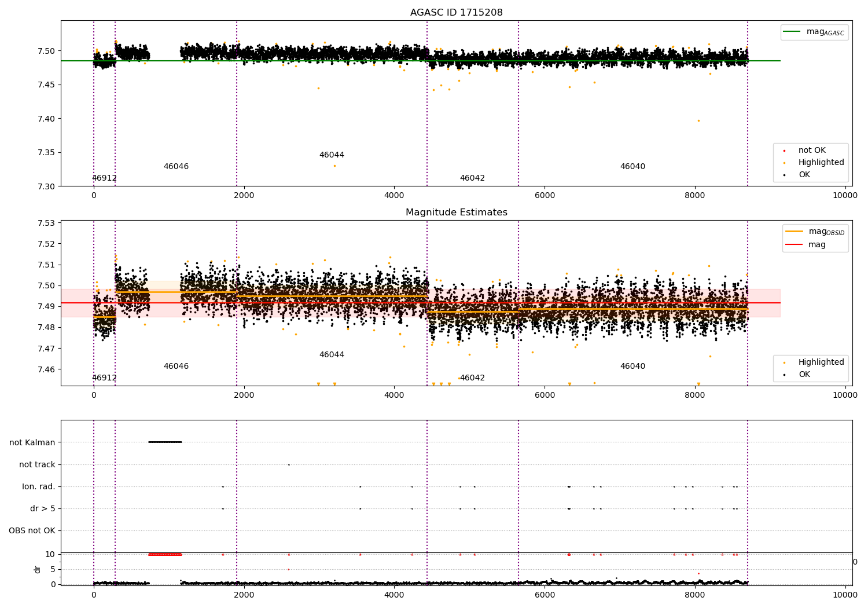
Task: Select the mag AGASC legend label
Action: 825,32
